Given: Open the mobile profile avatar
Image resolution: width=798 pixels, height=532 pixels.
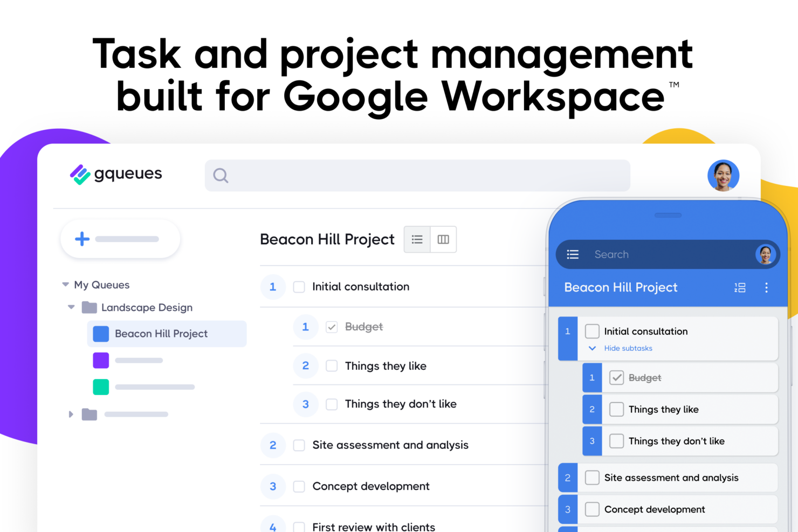Looking at the screenshot, I should pyautogui.click(x=765, y=254).
